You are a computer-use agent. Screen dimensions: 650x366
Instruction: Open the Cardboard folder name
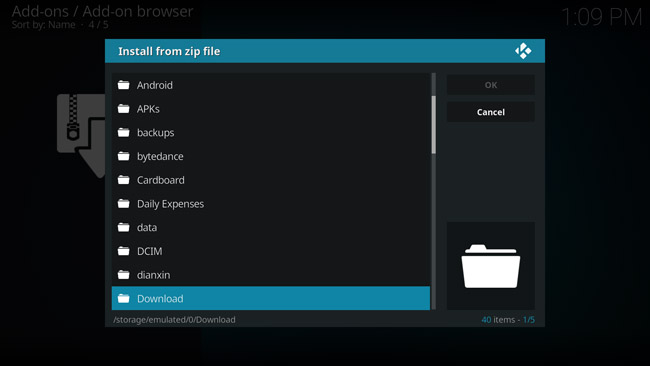pos(161,180)
